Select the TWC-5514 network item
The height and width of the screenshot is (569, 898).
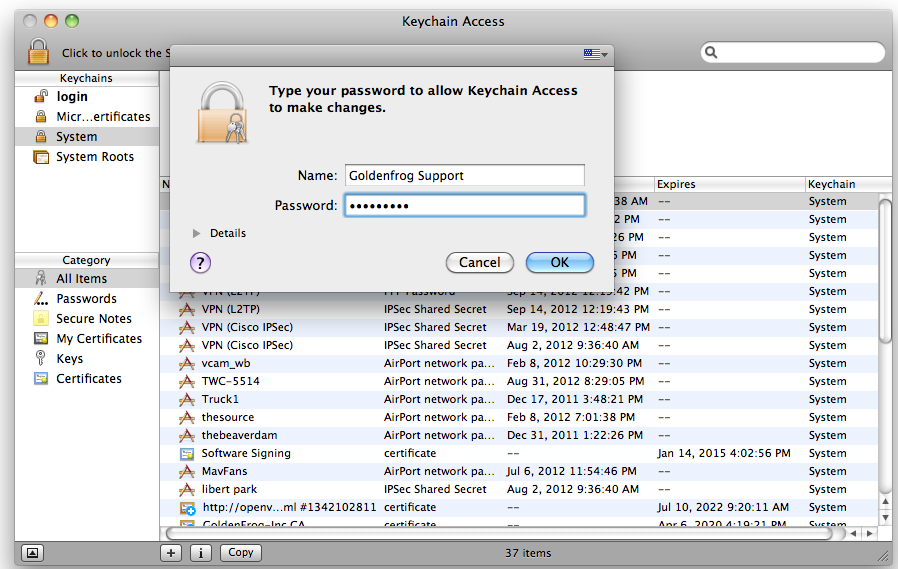[x=519, y=381]
